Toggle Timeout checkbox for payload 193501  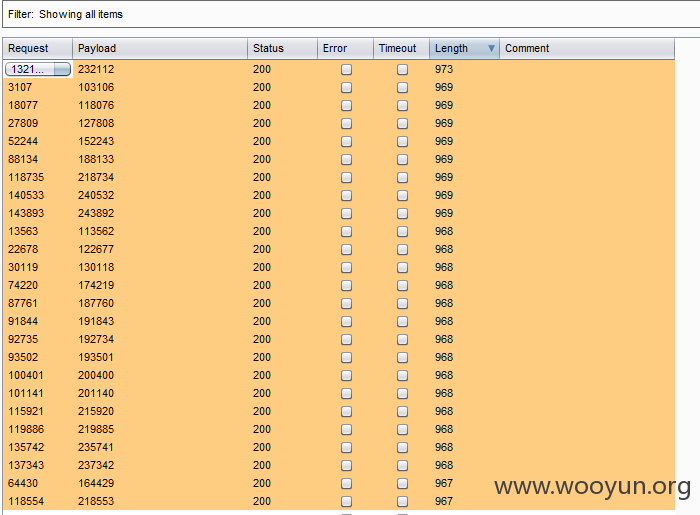coord(402,357)
